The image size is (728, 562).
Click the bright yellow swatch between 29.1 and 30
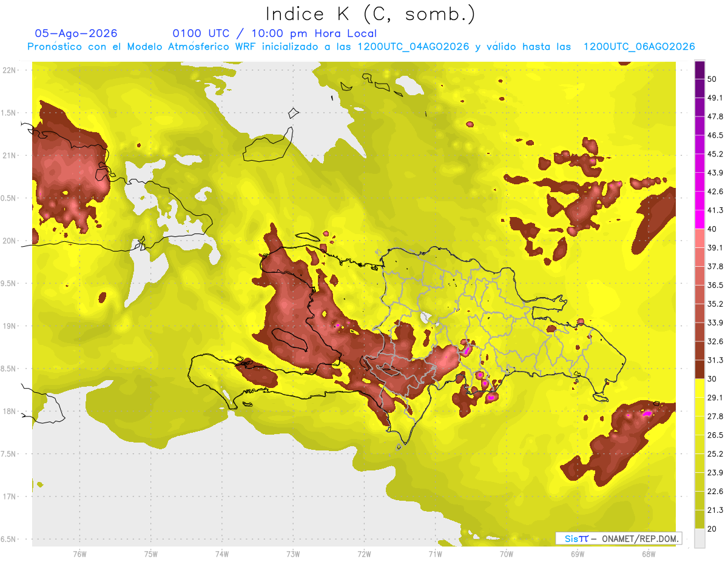(699, 388)
